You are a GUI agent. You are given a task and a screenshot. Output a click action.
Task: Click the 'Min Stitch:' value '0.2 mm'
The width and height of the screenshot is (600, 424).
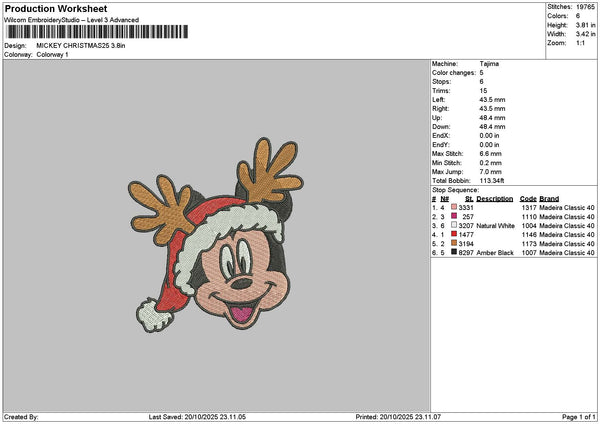point(491,163)
